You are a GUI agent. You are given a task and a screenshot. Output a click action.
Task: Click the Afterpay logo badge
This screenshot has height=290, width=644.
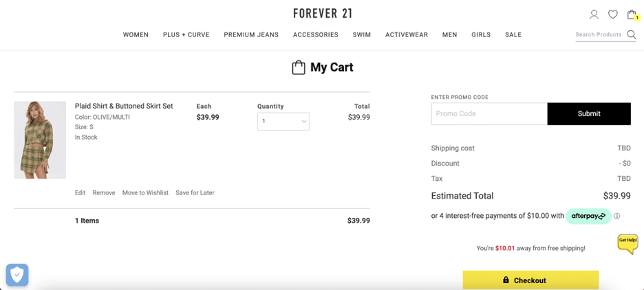click(588, 216)
